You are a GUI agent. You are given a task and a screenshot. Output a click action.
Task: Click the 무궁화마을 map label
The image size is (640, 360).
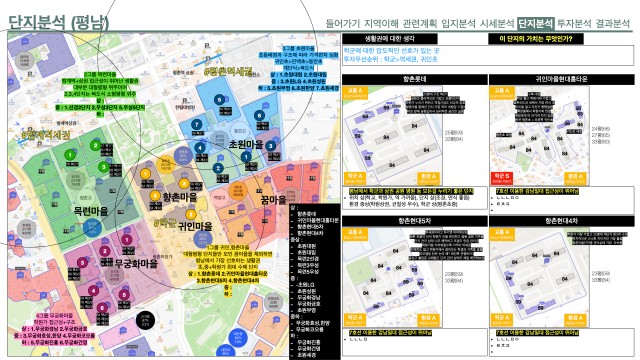click(x=136, y=263)
